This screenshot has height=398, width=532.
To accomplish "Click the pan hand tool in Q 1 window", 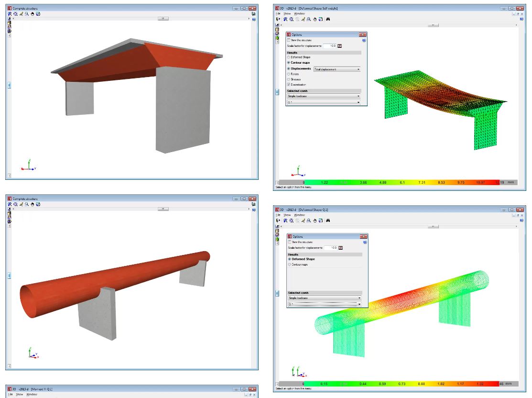I will click(x=315, y=221).
